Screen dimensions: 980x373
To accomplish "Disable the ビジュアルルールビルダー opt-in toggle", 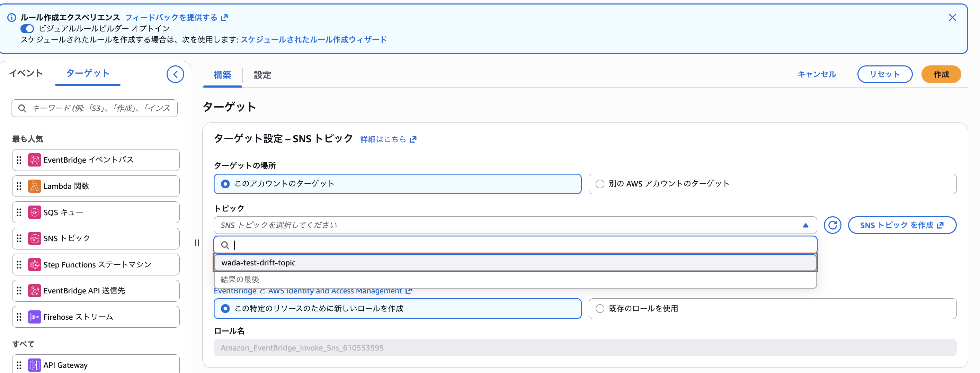I will pyautogui.click(x=27, y=28).
